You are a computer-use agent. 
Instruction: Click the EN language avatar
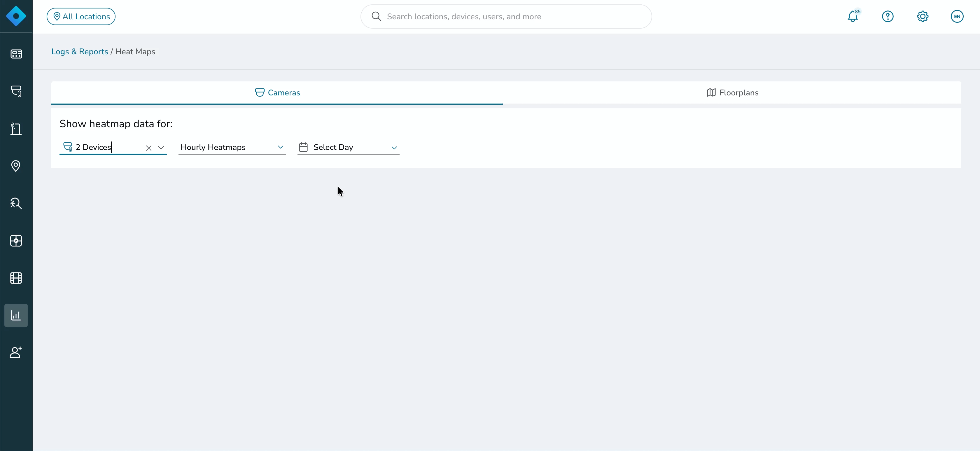point(957,16)
